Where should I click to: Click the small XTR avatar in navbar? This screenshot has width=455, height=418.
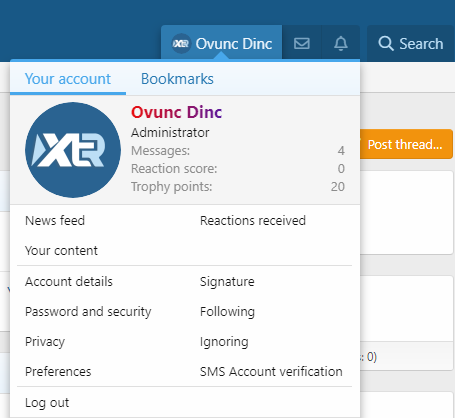pos(181,44)
